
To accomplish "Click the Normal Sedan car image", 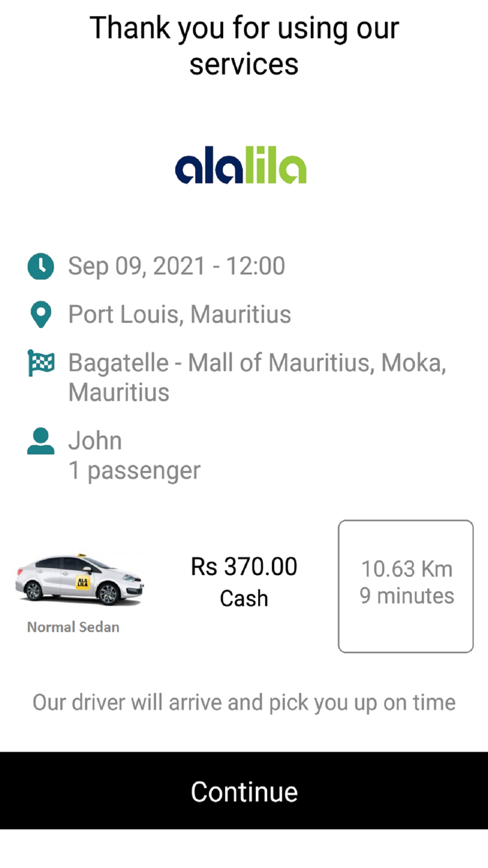I will tap(80, 579).
